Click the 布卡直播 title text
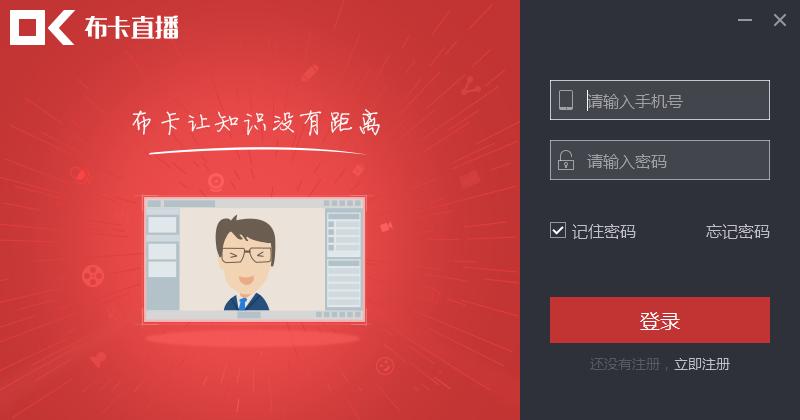The width and height of the screenshot is (800, 420). 132,28
